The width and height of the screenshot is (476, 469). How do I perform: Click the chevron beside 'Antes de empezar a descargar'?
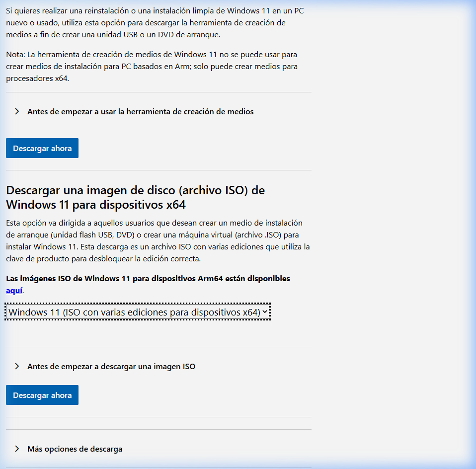click(17, 366)
